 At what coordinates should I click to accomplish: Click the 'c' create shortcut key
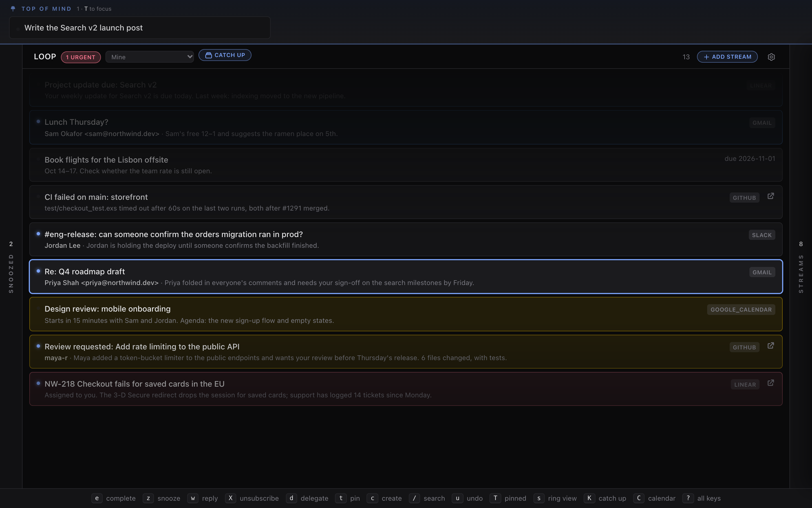point(372,498)
